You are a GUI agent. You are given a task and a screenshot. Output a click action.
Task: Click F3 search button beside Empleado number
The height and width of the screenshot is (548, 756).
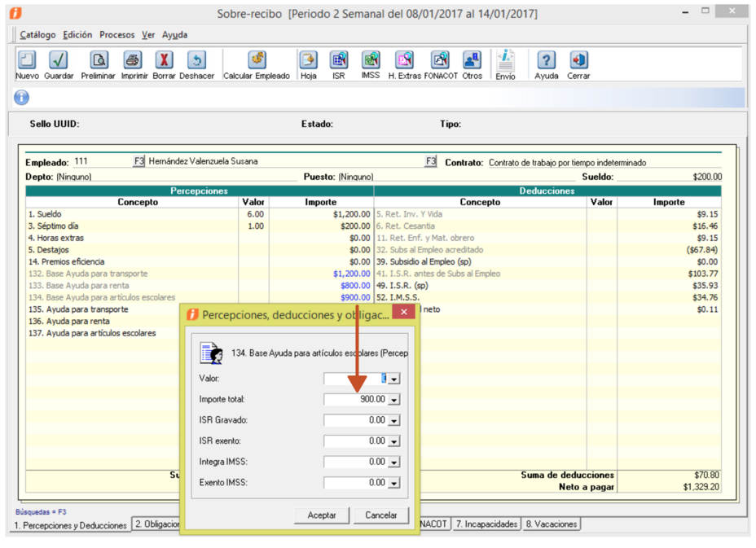click(138, 161)
